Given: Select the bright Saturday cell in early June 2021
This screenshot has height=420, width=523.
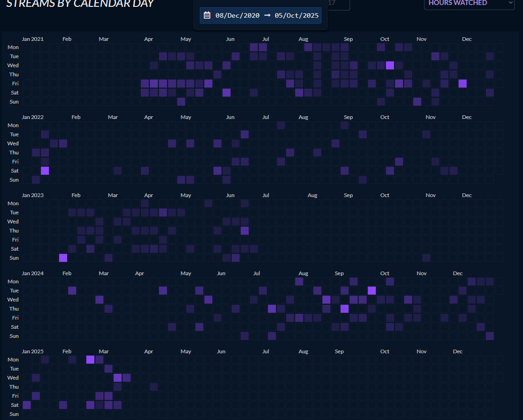Looking at the screenshot, I should [227, 93].
